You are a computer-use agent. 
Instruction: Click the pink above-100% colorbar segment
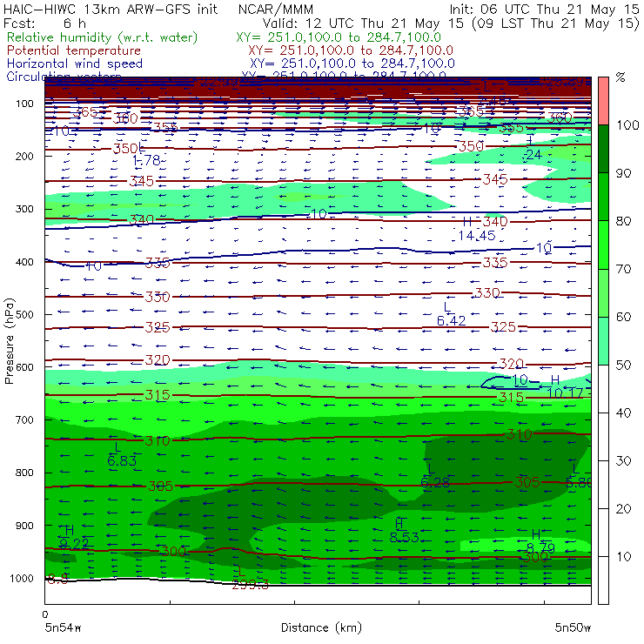point(603,101)
